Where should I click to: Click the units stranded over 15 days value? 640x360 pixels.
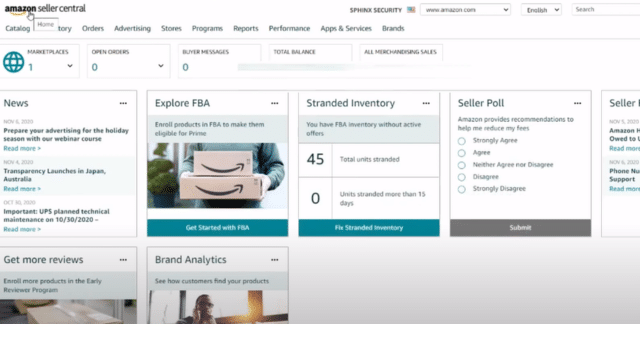pyautogui.click(x=316, y=198)
